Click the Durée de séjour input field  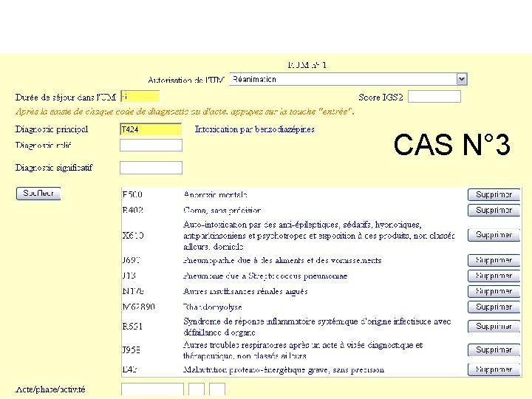(x=140, y=96)
